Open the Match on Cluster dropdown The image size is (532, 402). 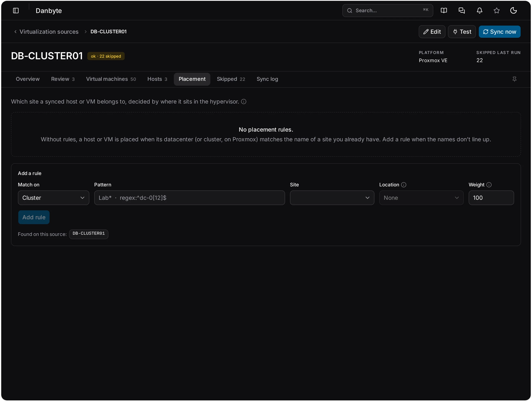click(53, 198)
